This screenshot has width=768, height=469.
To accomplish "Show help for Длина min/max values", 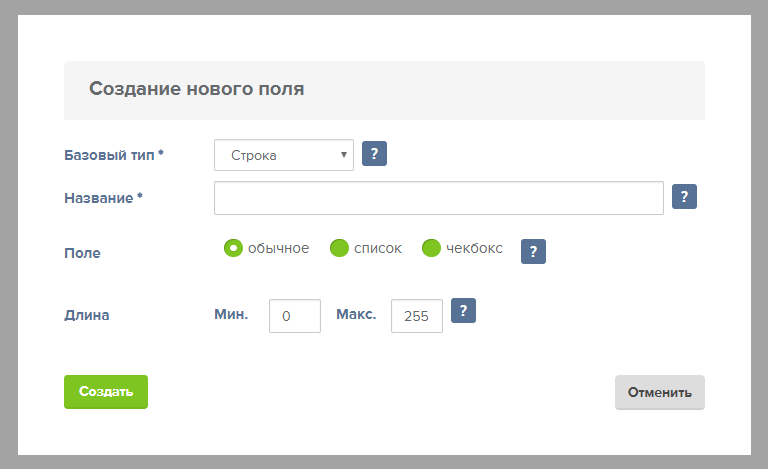I will (x=463, y=310).
